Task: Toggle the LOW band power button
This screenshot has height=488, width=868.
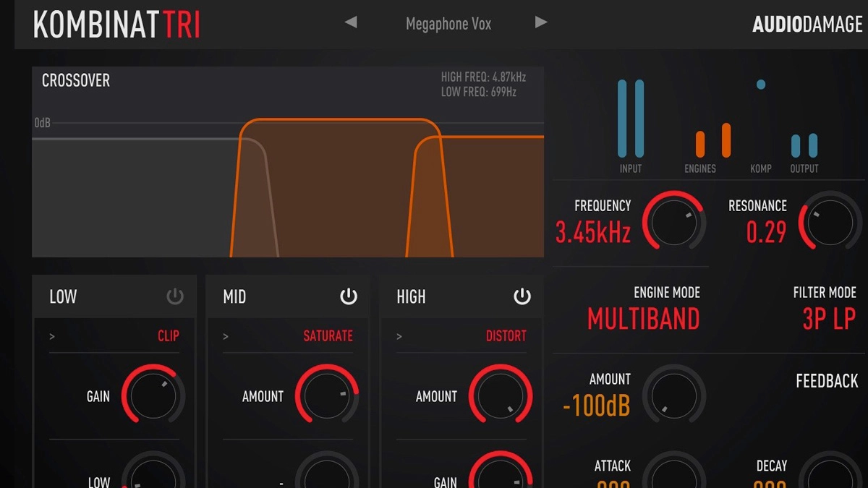Action: coord(175,296)
